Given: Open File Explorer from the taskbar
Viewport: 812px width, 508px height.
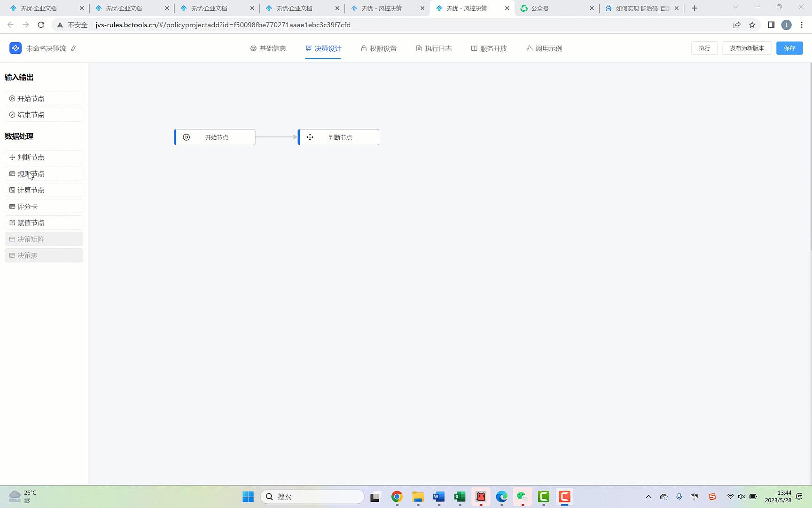Looking at the screenshot, I should point(418,497).
